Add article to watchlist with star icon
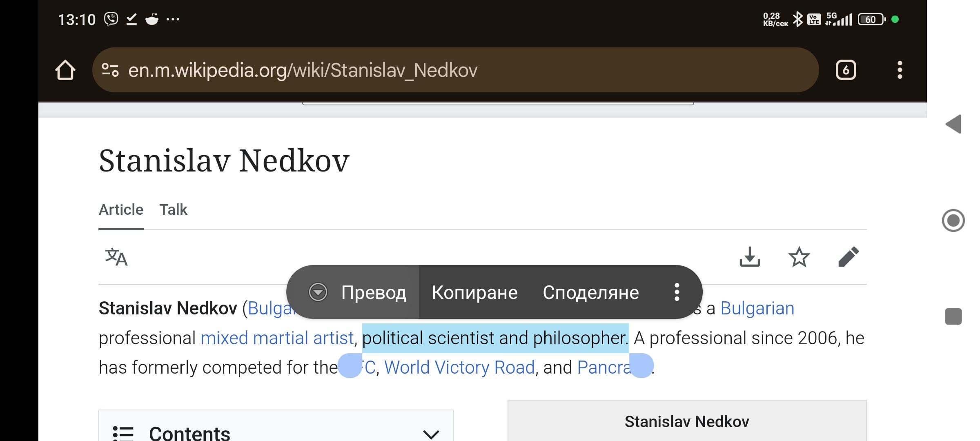The width and height of the screenshot is (980, 441). [x=799, y=257]
